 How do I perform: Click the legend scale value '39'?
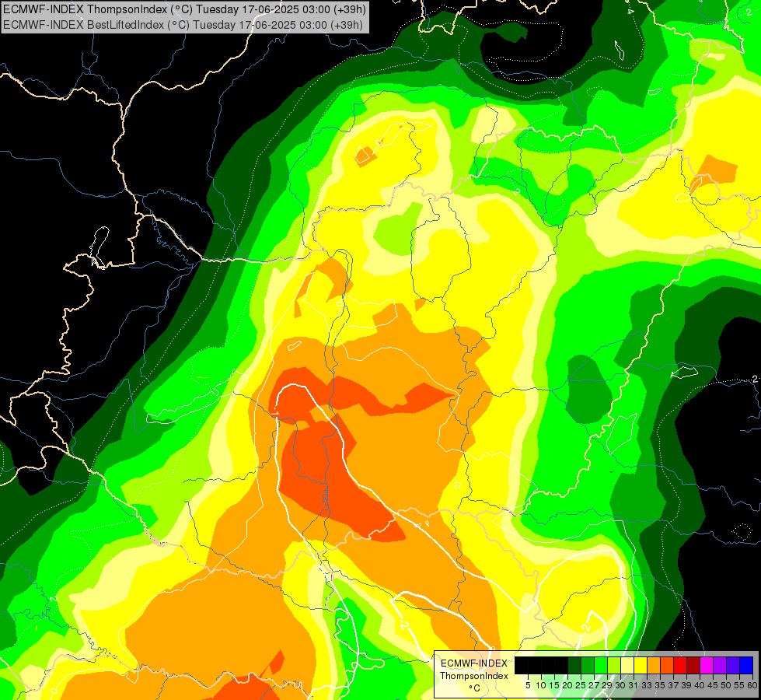[686, 685]
